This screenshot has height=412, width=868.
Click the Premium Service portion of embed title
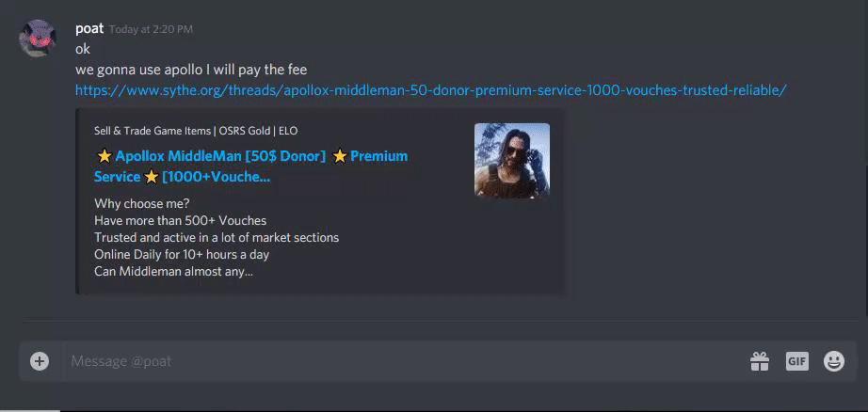(x=250, y=167)
